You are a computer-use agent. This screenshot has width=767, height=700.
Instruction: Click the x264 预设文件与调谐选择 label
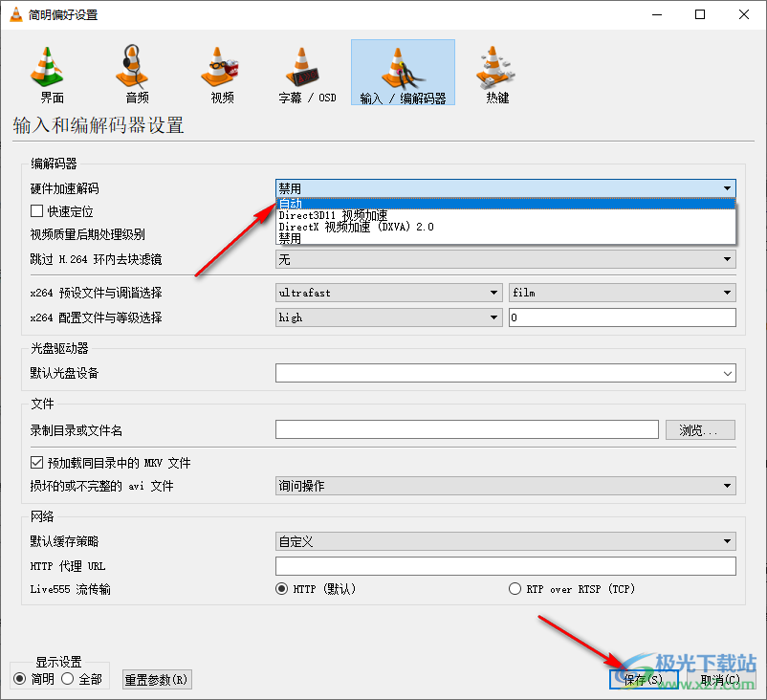(96, 293)
